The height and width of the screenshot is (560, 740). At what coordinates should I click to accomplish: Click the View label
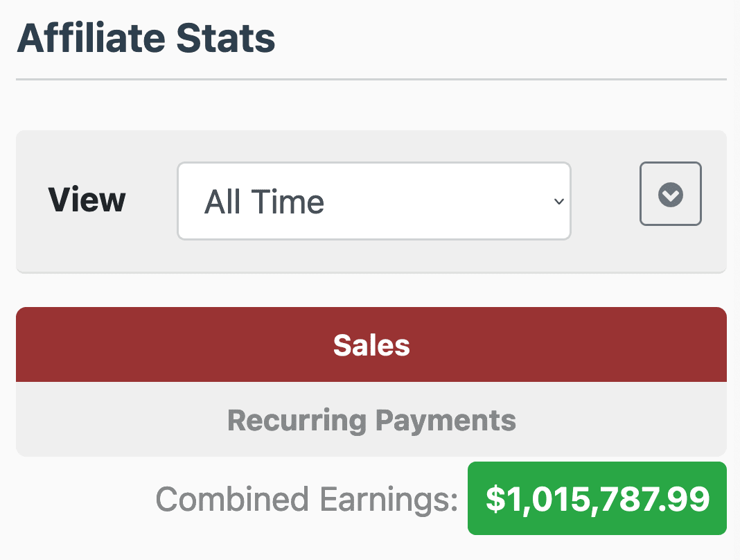click(x=87, y=200)
